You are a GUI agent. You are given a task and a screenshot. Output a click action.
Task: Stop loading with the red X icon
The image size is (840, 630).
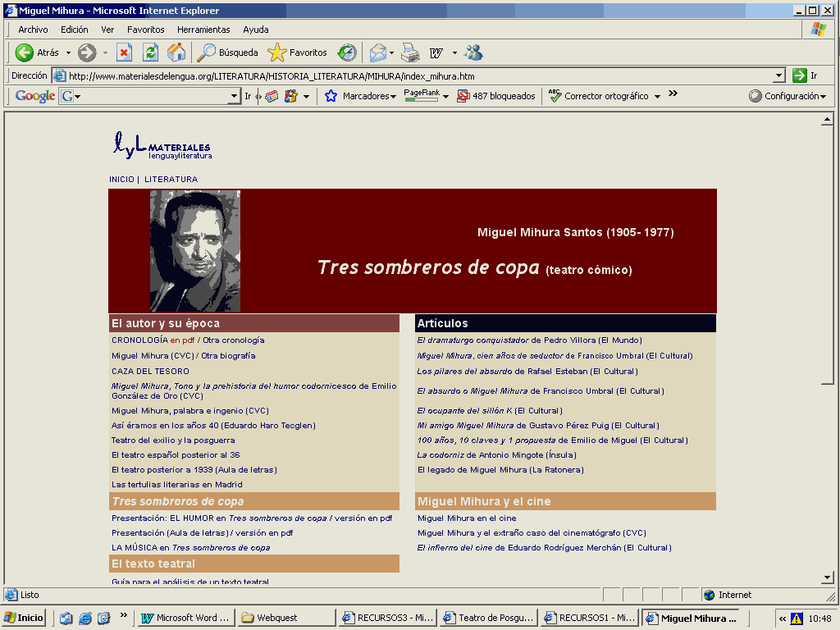click(x=125, y=52)
